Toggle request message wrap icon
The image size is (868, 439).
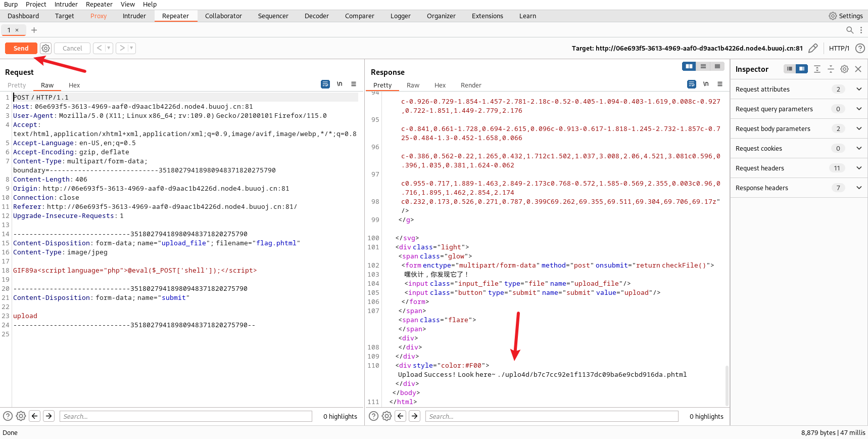tap(325, 84)
